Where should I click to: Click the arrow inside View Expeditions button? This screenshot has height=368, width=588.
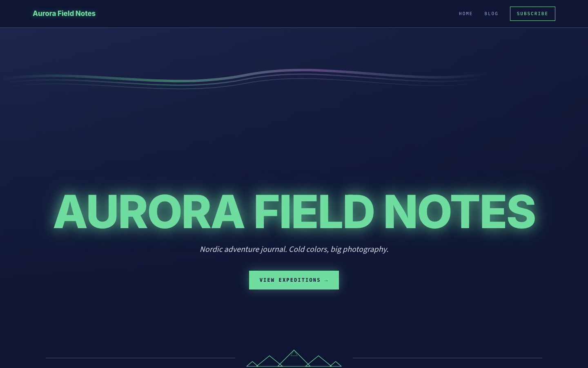pyautogui.click(x=326, y=280)
